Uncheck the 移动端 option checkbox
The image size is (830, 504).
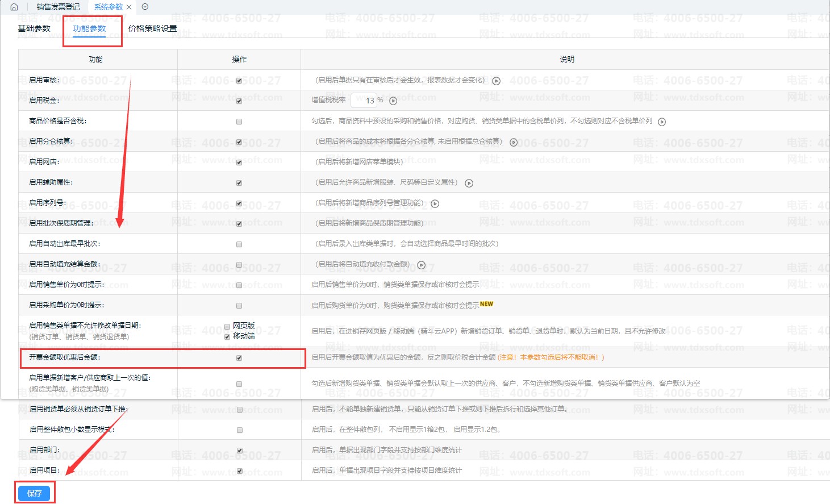pos(227,336)
